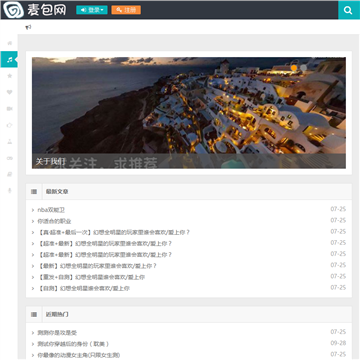This screenshot has height=360, width=360.
Task: Open the 【最新】幻想全明星 article
Action: click(x=97, y=266)
